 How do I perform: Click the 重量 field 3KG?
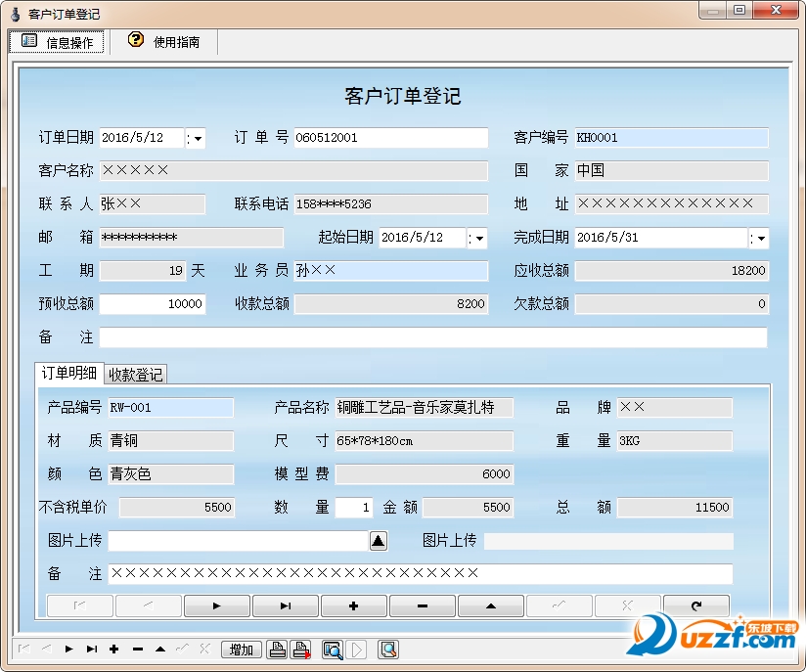click(674, 441)
